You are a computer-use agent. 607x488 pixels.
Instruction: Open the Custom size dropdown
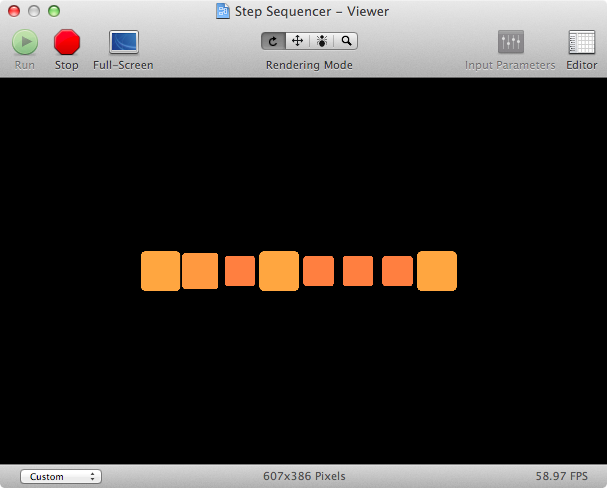click(x=61, y=476)
